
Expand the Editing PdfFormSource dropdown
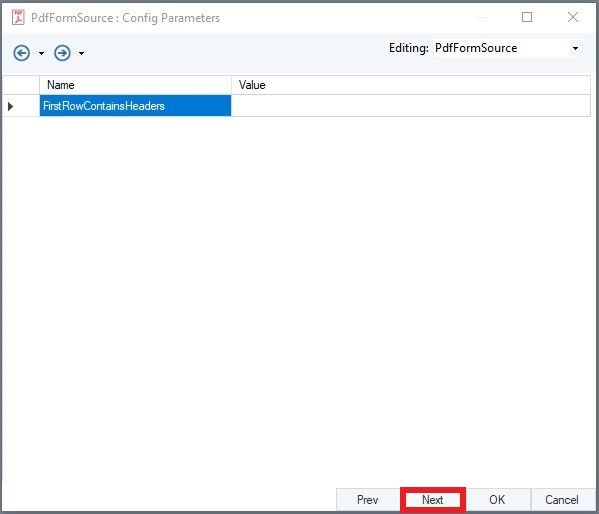(575, 49)
